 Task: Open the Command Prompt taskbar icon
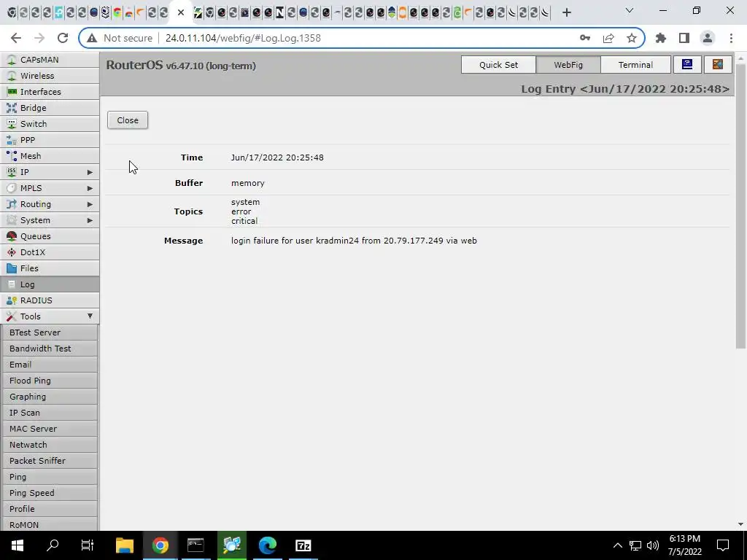(x=196, y=545)
